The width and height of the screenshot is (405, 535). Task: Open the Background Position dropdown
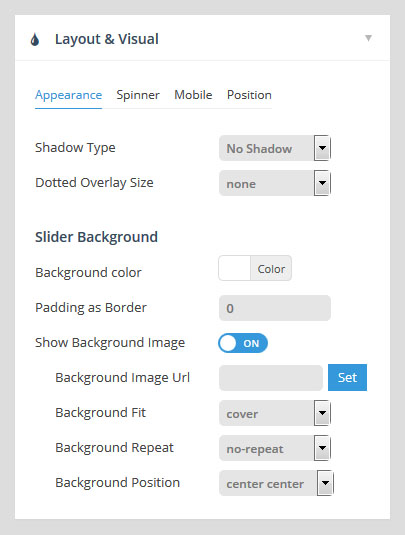(276, 483)
